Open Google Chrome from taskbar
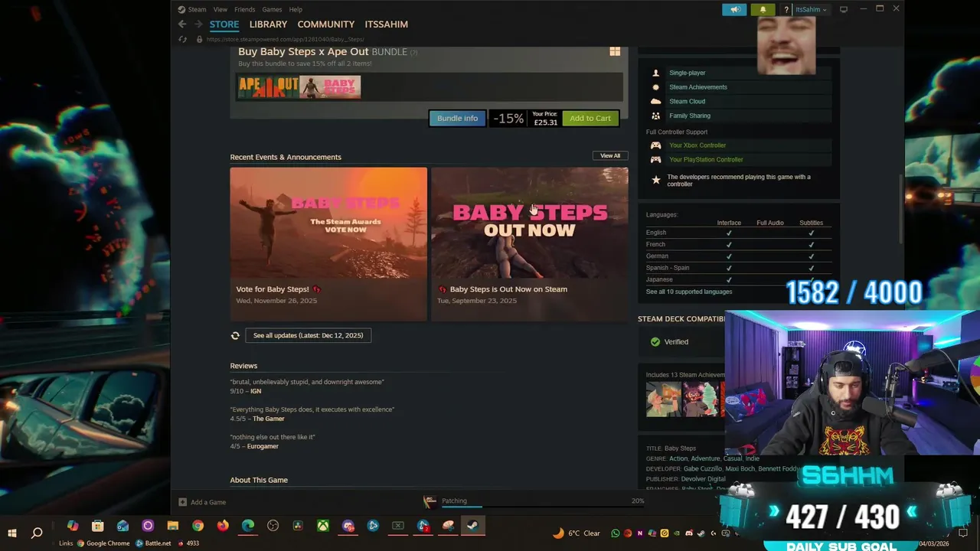 click(x=198, y=526)
